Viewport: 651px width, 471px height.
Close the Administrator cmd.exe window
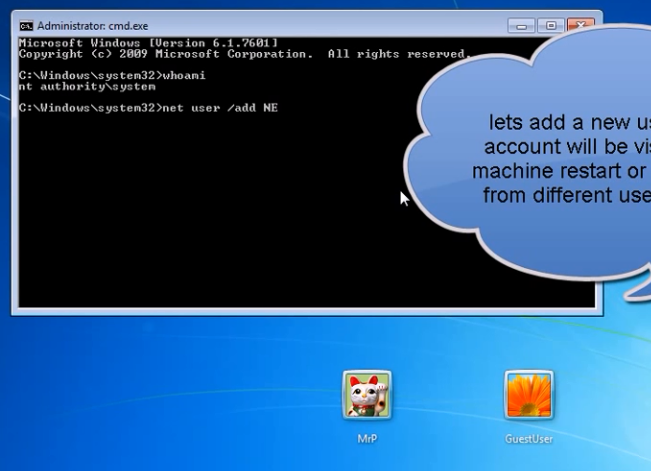click(x=580, y=25)
